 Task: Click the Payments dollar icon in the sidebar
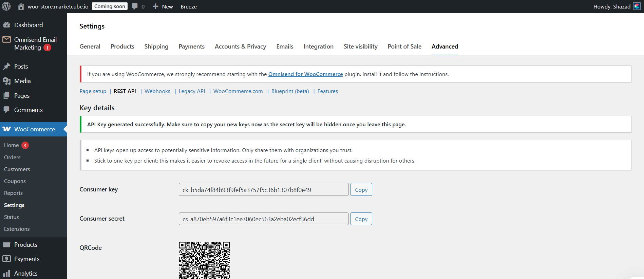point(6,259)
